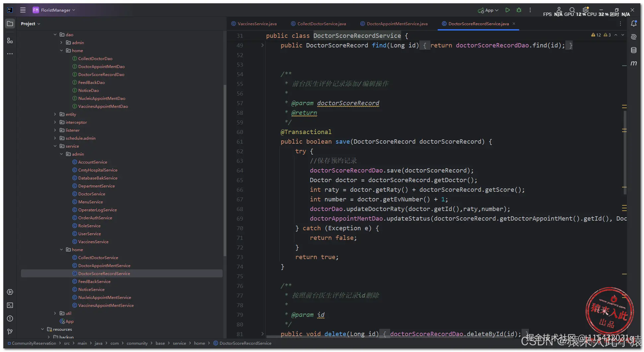Click the editor vertical scrollbar
This screenshot has width=644, height=352.
(x=625, y=153)
